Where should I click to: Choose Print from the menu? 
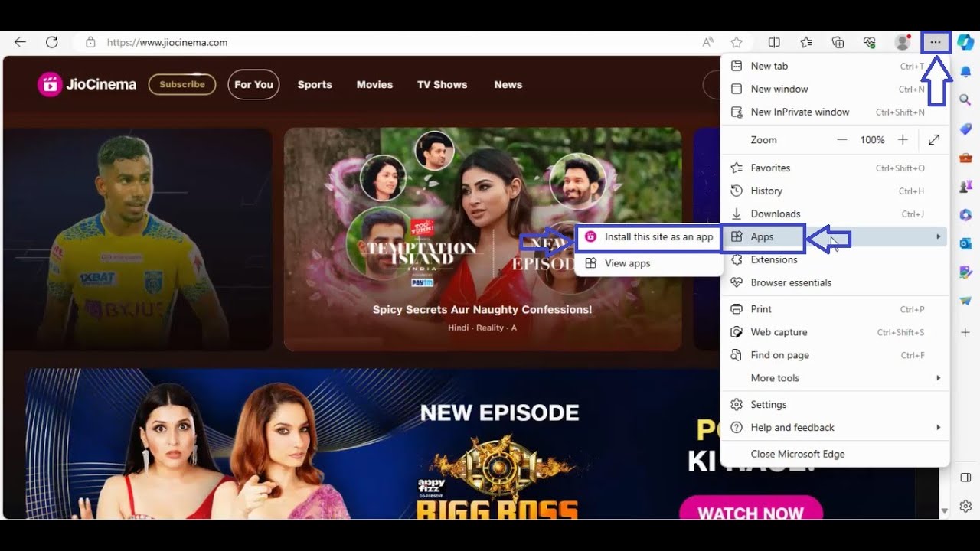click(x=835, y=309)
